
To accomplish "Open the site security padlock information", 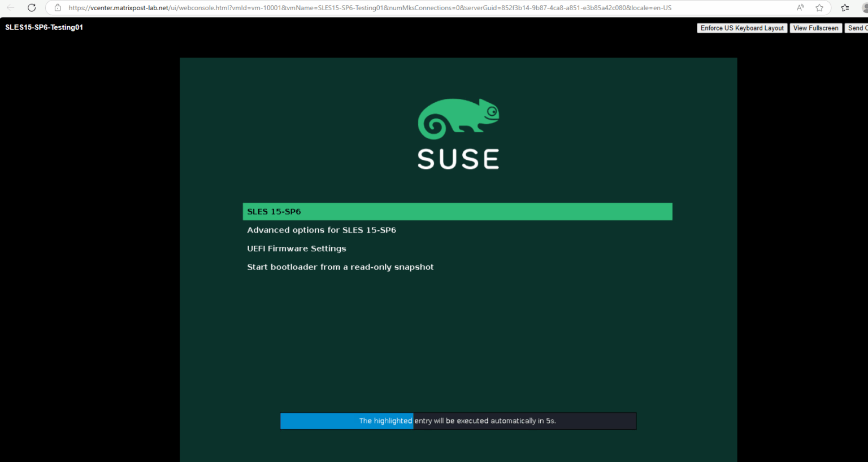I will [x=57, y=8].
